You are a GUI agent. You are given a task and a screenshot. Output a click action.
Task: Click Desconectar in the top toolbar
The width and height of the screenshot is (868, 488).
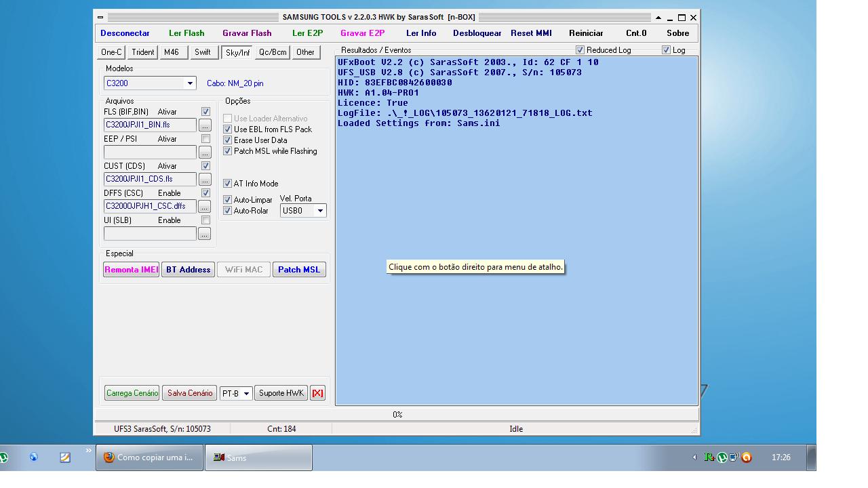pyautogui.click(x=125, y=33)
